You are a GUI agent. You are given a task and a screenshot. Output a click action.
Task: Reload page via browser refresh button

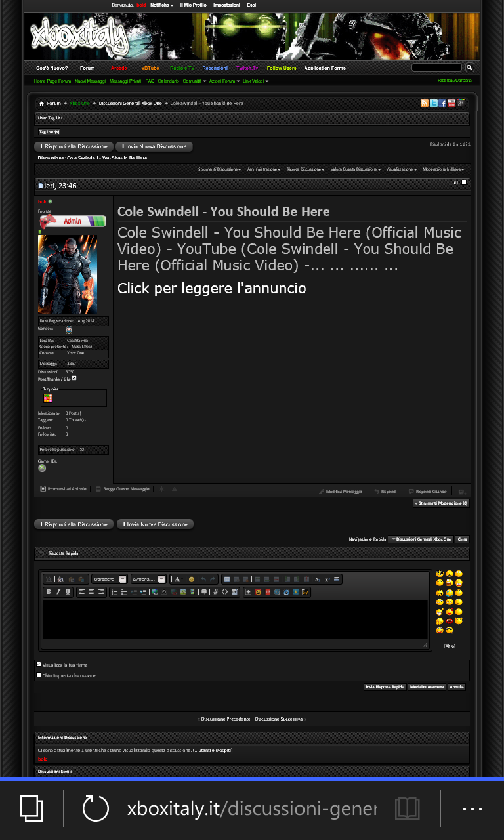tap(96, 808)
